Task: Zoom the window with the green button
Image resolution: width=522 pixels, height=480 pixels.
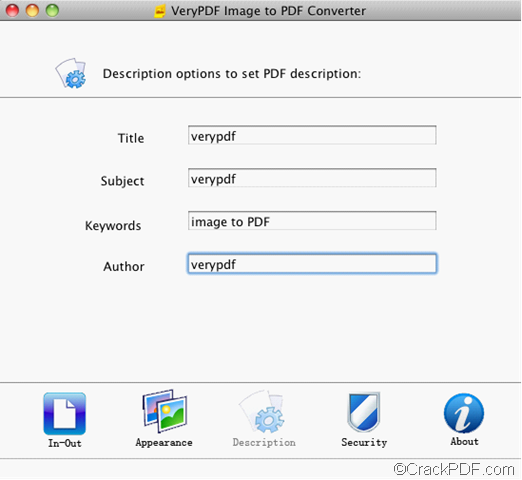Action: point(52,10)
